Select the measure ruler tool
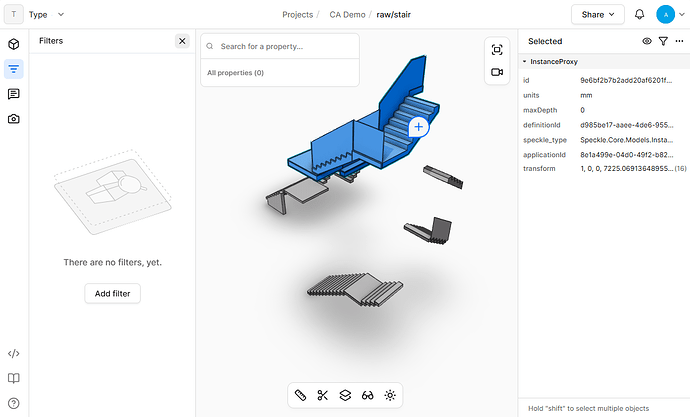The image size is (690, 417). point(300,395)
